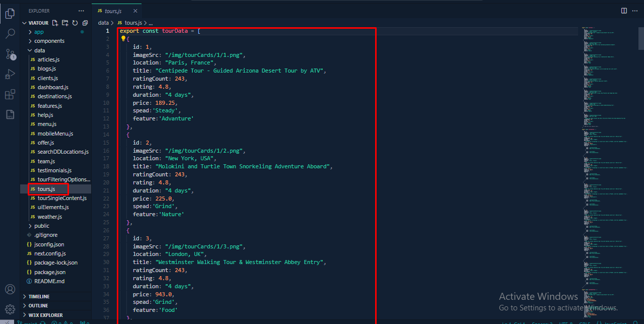644x324 pixels.
Task: Click the data breadcrumb segment
Action: coord(103,23)
